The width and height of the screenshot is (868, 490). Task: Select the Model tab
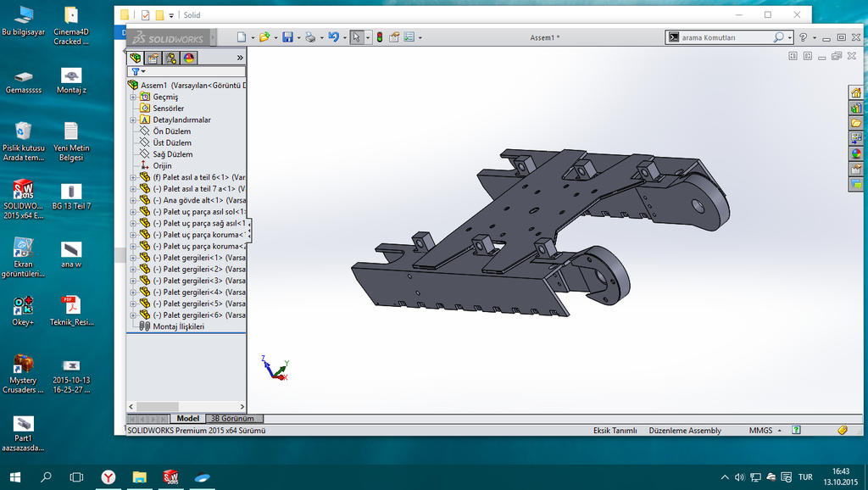click(187, 419)
